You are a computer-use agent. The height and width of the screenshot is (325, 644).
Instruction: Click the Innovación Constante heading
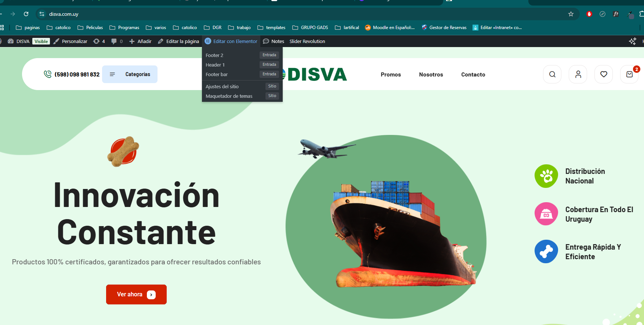pyautogui.click(x=136, y=214)
